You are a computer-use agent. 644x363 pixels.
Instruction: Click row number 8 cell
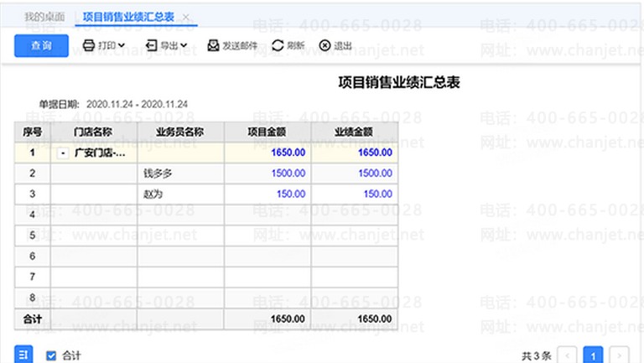click(x=33, y=298)
